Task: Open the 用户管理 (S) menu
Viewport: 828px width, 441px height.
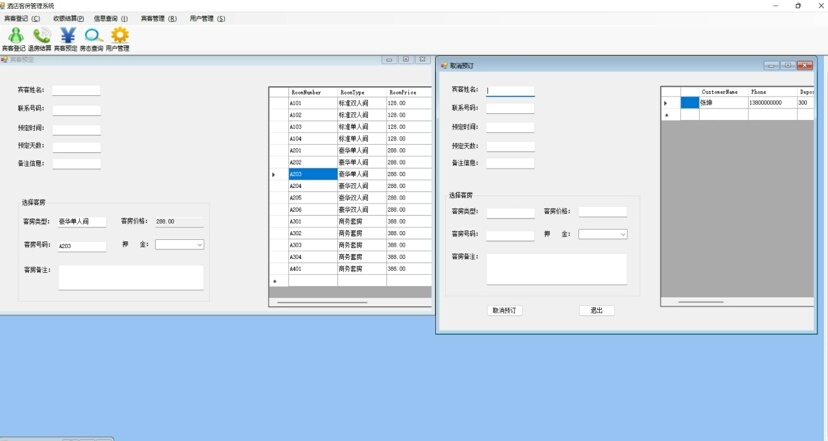Action: click(x=208, y=18)
